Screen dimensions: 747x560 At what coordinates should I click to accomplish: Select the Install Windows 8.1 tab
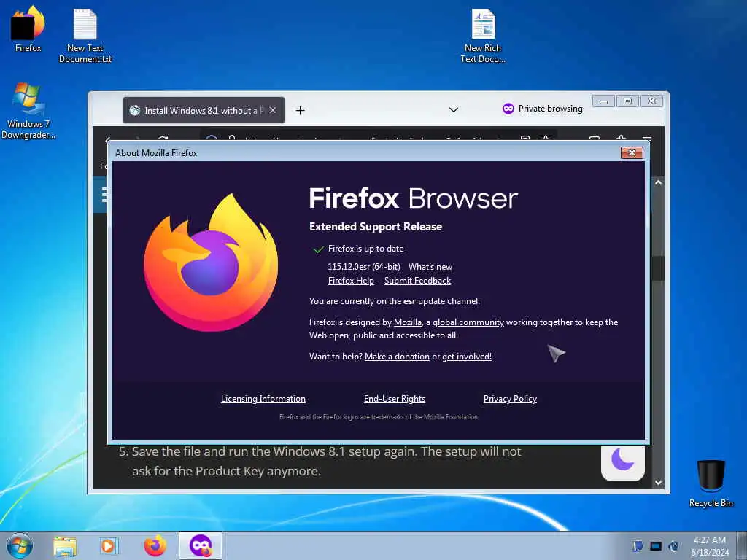[x=204, y=111]
